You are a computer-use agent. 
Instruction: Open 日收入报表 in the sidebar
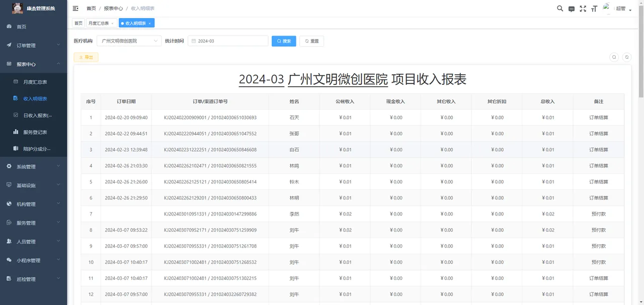pyautogui.click(x=33, y=116)
